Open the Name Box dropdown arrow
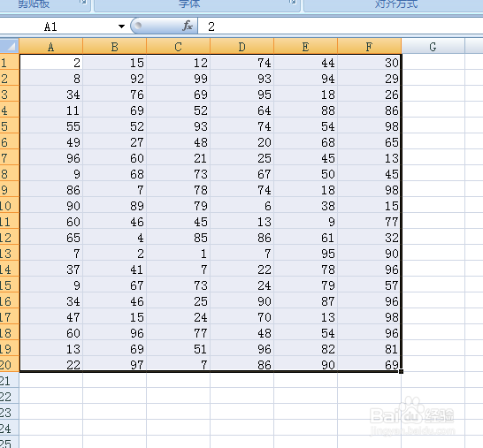The image size is (483, 448). (122, 27)
